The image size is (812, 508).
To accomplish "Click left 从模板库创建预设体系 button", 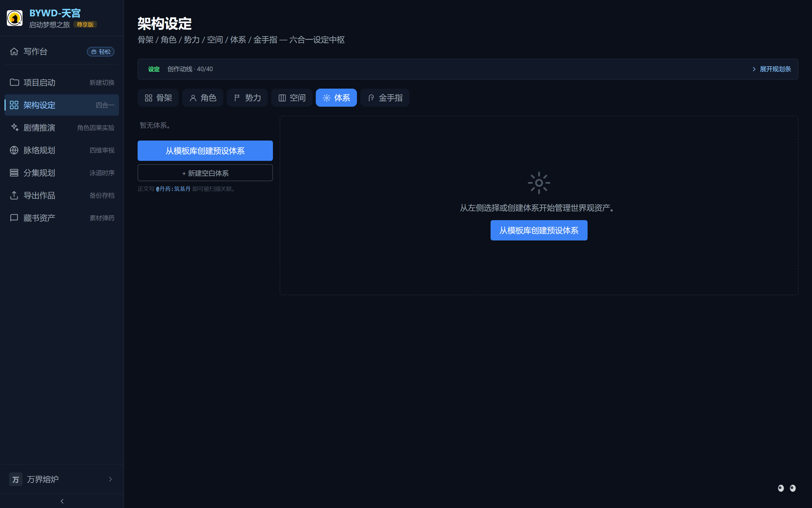I will pos(205,150).
